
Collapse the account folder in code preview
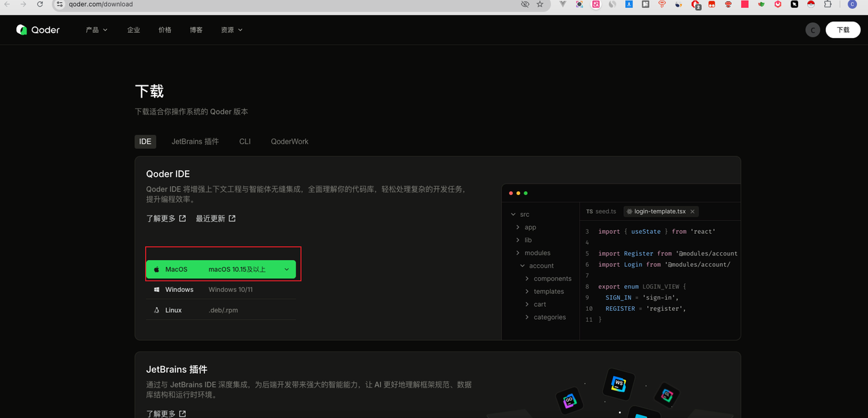tap(537, 266)
